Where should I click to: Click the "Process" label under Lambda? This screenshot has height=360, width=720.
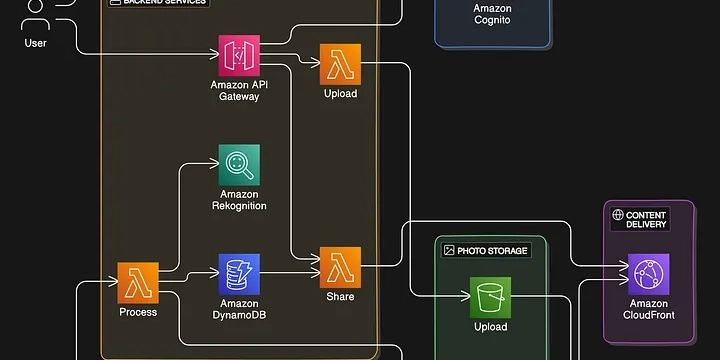138,312
